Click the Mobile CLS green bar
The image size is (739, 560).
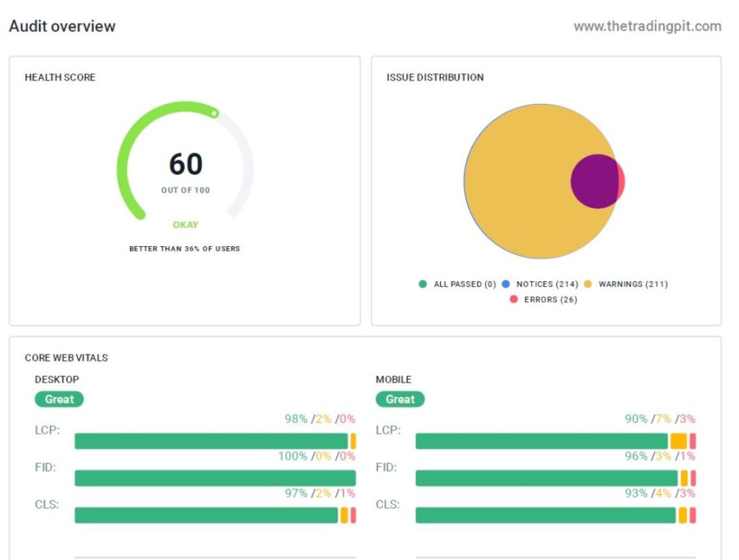[x=545, y=515]
